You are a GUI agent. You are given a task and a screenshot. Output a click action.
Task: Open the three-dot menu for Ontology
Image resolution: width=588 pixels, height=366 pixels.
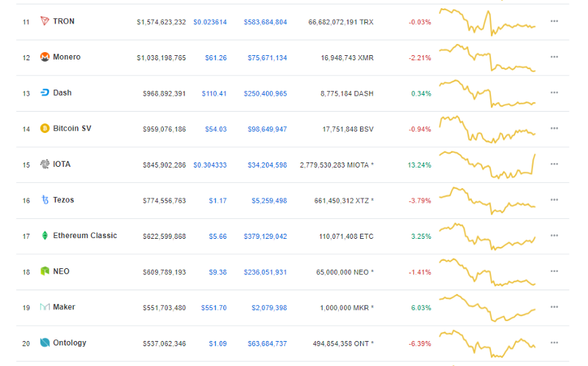(x=554, y=342)
